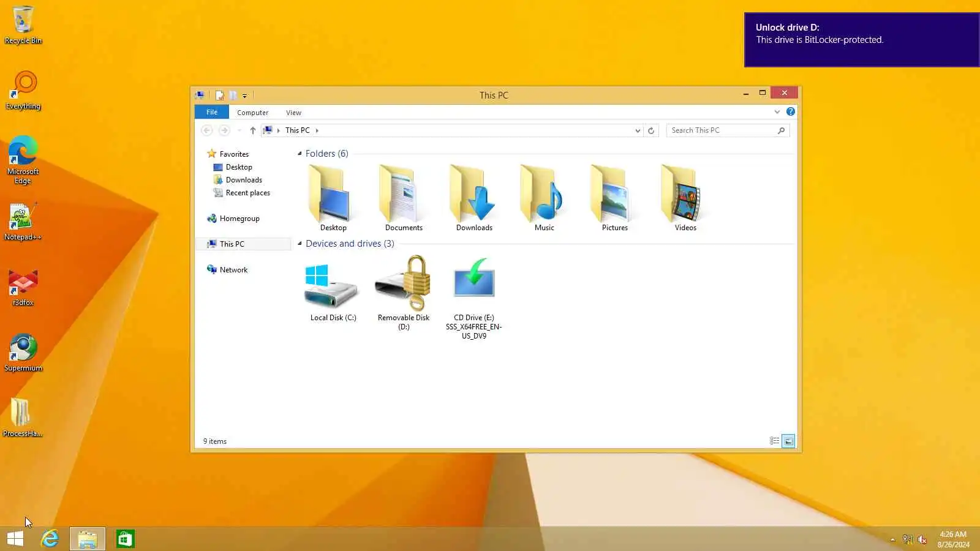Select Network in the navigation pane
980x551 pixels.
coord(233,270)
